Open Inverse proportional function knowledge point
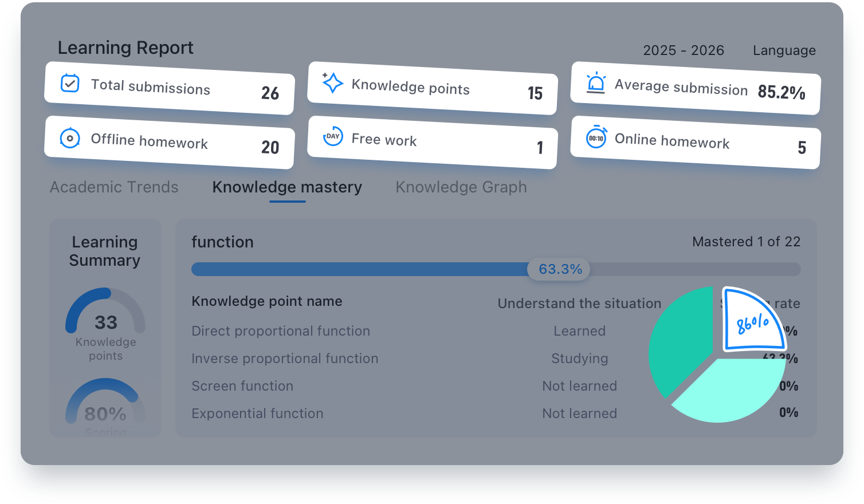This screenshot has height=504, width=864. tap(285, 359)
